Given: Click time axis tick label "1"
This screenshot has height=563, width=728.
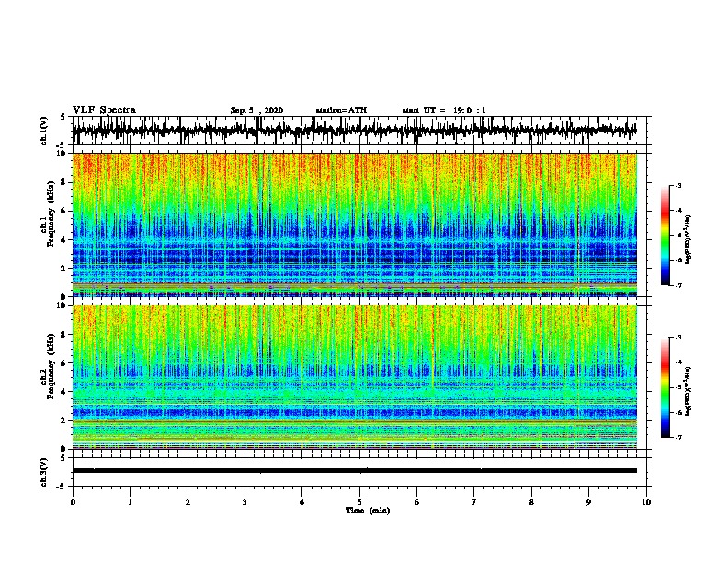Looking at the screenshot, I should click(x=130, y=502).
